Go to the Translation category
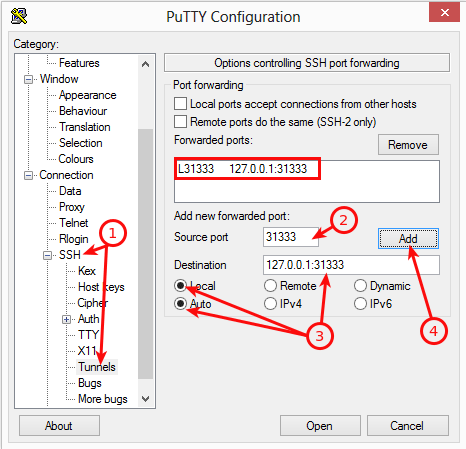 pos(85,127)
